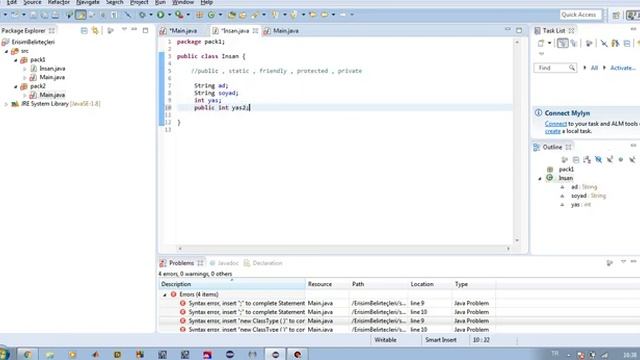The height and width of the screenshot is (360, 640).
Task: Click the Connect Mylyn info icon
Action: pyautogui.click(x=538, y=113)
